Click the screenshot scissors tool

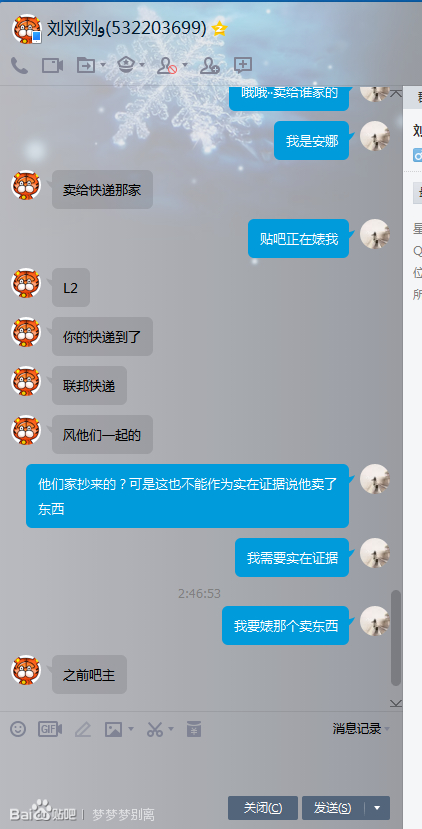click(154, 730)
